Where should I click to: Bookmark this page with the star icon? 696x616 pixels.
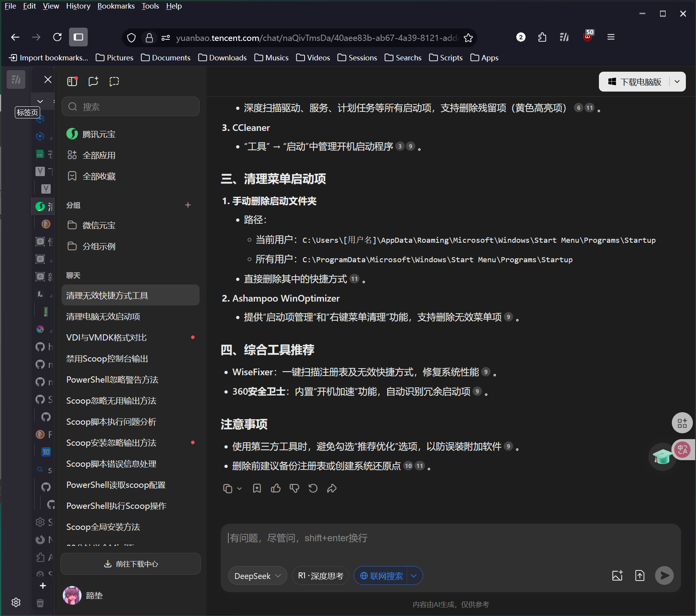point(468,38)
